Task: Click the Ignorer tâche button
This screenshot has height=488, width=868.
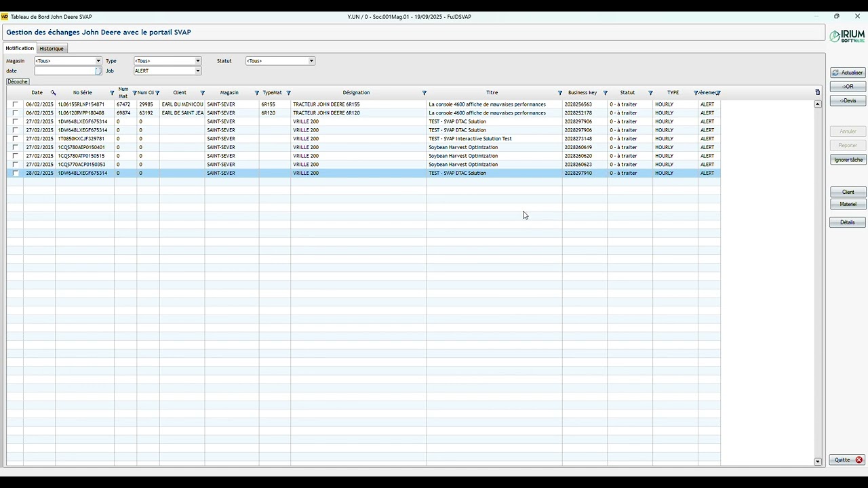Action: (x=848, y=160)
